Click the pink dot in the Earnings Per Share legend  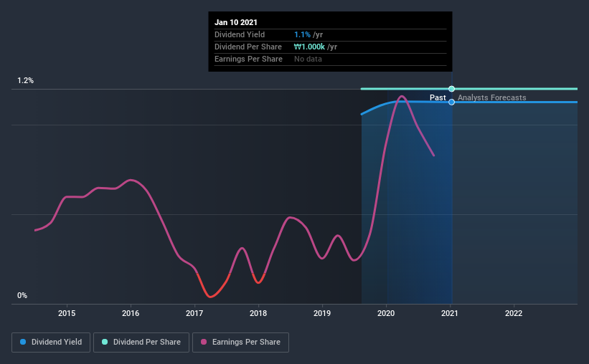204,343
